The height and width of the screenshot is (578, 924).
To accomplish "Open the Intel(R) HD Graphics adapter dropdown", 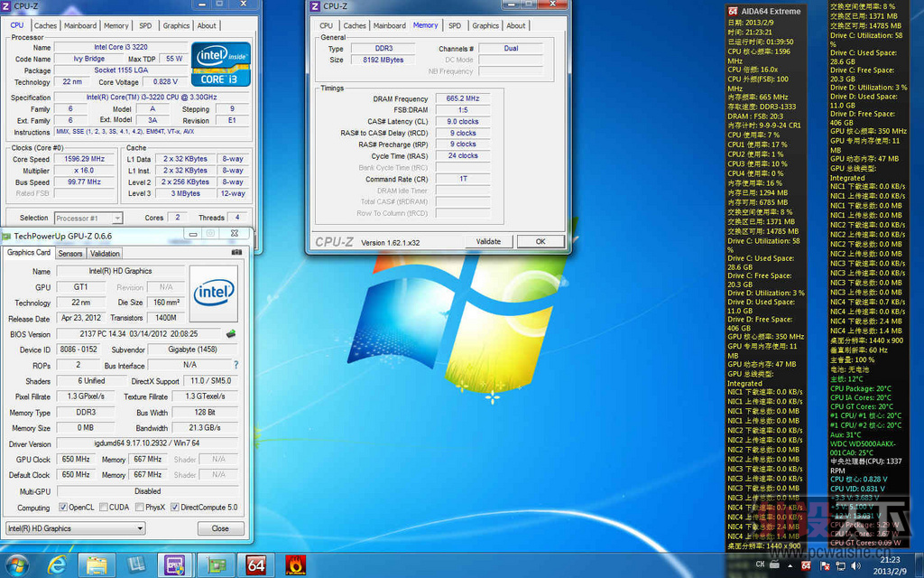I will click(76, 528).
